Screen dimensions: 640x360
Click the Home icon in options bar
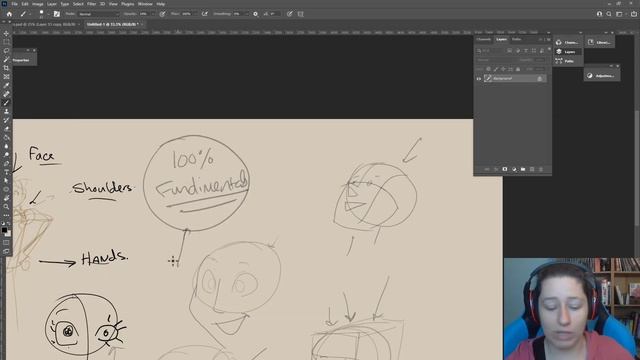click(x=9, y=14)
